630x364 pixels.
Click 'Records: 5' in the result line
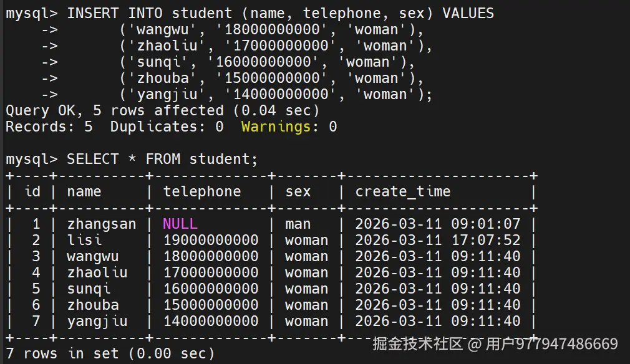point(49,127)
